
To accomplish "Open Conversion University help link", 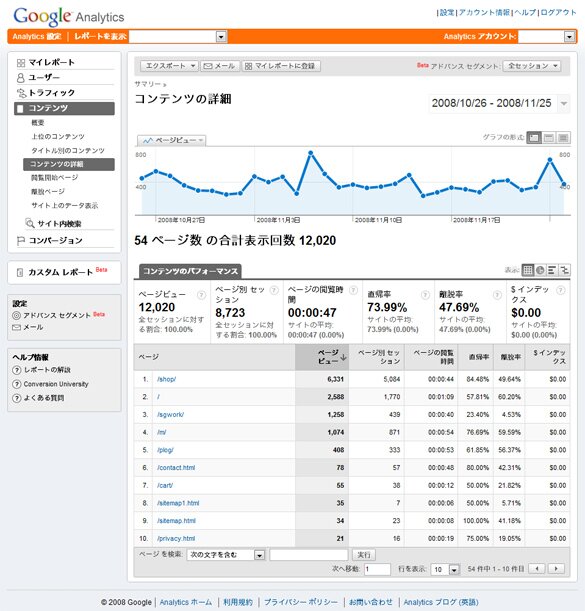I will tap(56, 384).
